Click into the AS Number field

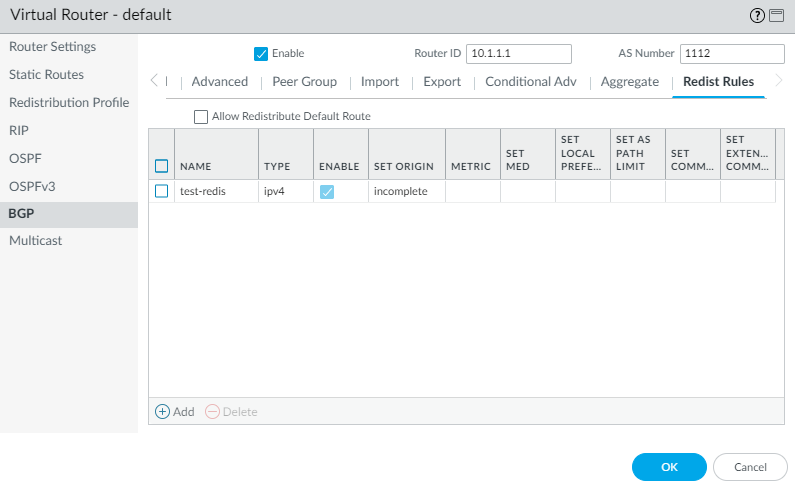click(x=732, y=54)
